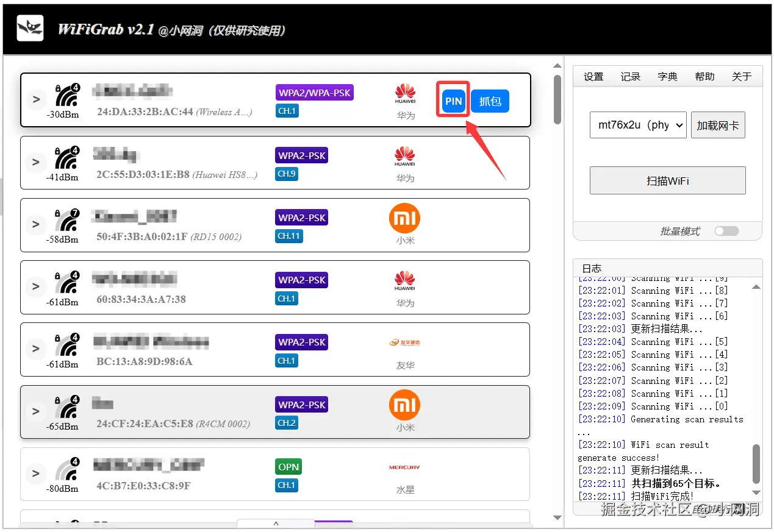
Task: Click WPA2-PSK badge in 50:4F:3B:A0:02:1F row
Action: [x=302, y=218]
